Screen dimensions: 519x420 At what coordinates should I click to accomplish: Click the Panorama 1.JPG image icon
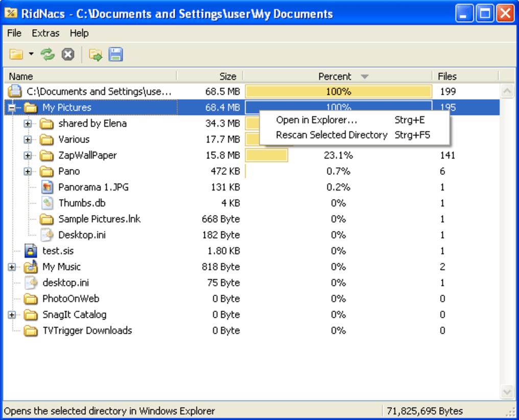click(x=47, y=187)
